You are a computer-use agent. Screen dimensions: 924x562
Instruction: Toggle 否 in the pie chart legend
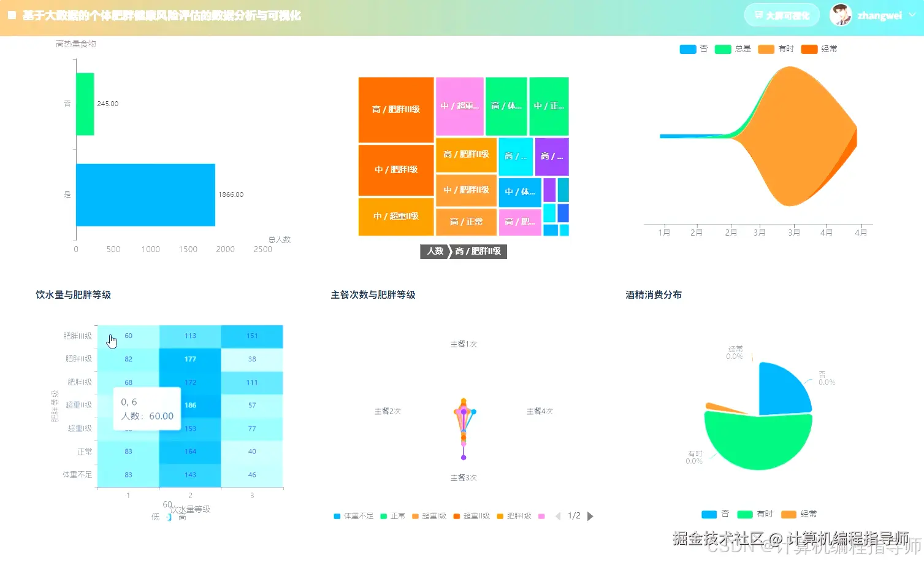pyautogui.click(x=716, y=514)
